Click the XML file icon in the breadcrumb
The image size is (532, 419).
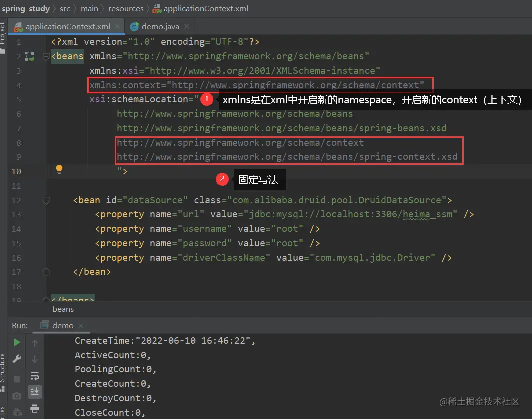(157, 9)
